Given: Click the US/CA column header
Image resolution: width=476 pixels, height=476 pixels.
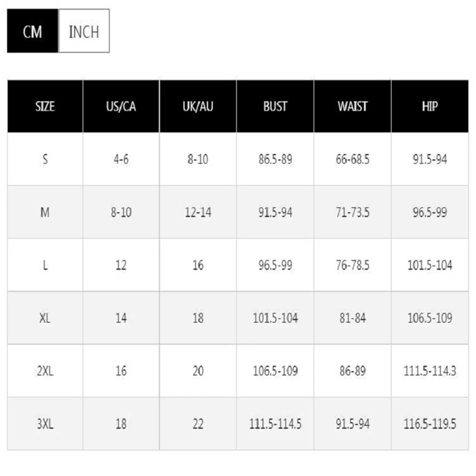Looking at the screenshot, I should [x=121, y=106].
